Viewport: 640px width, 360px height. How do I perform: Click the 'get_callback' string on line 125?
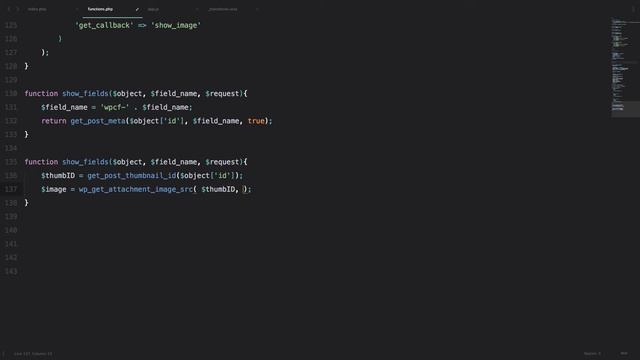(x=104, y=25)
